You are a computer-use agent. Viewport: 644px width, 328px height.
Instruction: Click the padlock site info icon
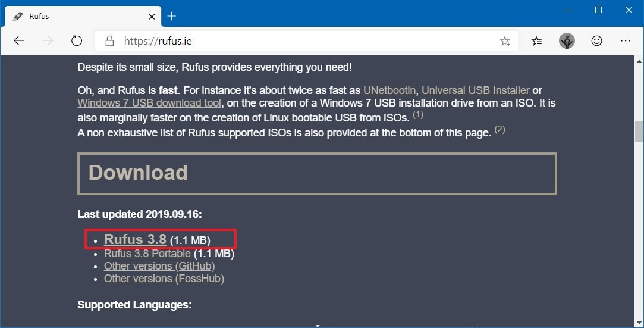pos(109,41)
